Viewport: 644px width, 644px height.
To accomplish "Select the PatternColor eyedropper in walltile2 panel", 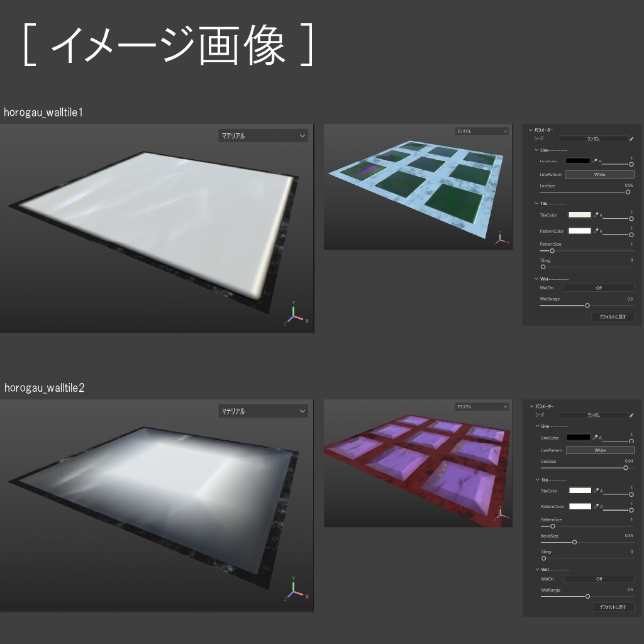I will click(x=596, y=507).
